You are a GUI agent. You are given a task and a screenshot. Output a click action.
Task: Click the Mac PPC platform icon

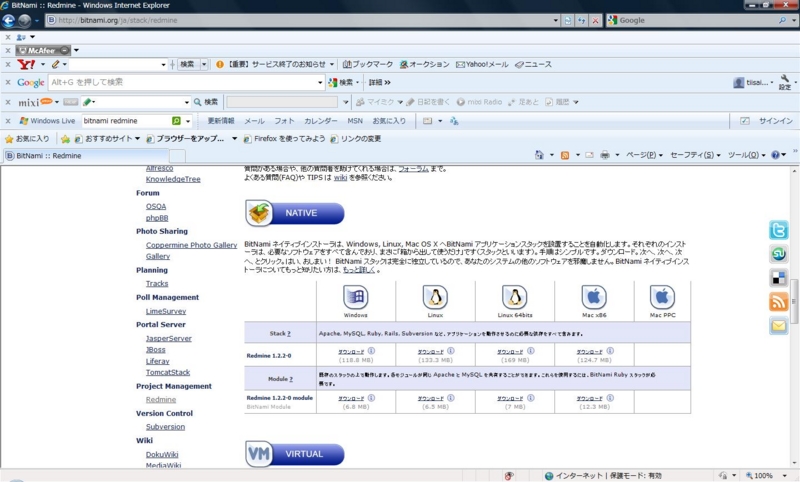pyautogui.click(x=662, y=297)
